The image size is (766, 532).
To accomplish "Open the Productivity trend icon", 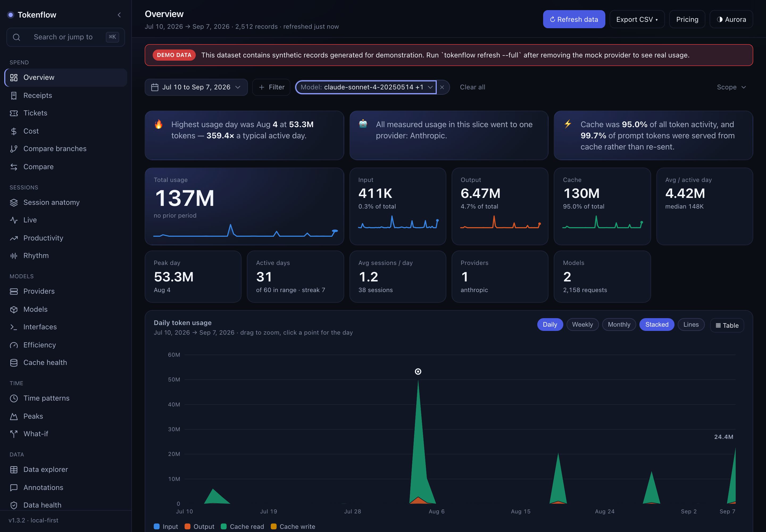I will (14, 238).
